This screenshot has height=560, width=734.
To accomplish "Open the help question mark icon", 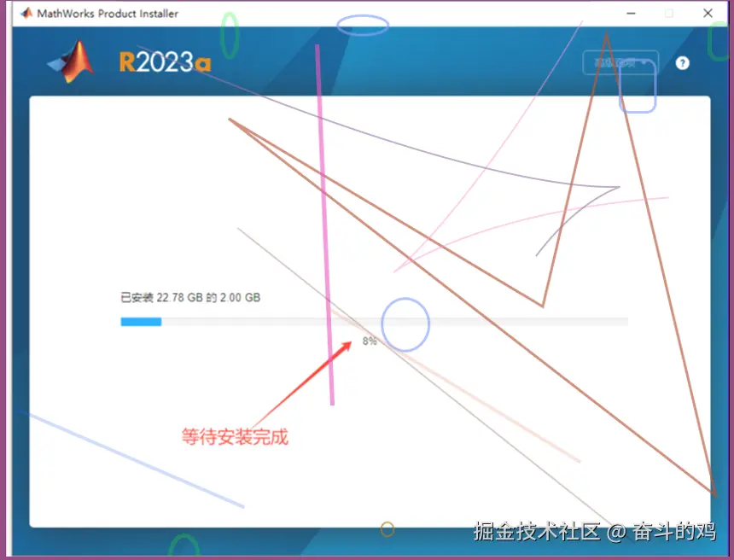I will tap(683, 62).
